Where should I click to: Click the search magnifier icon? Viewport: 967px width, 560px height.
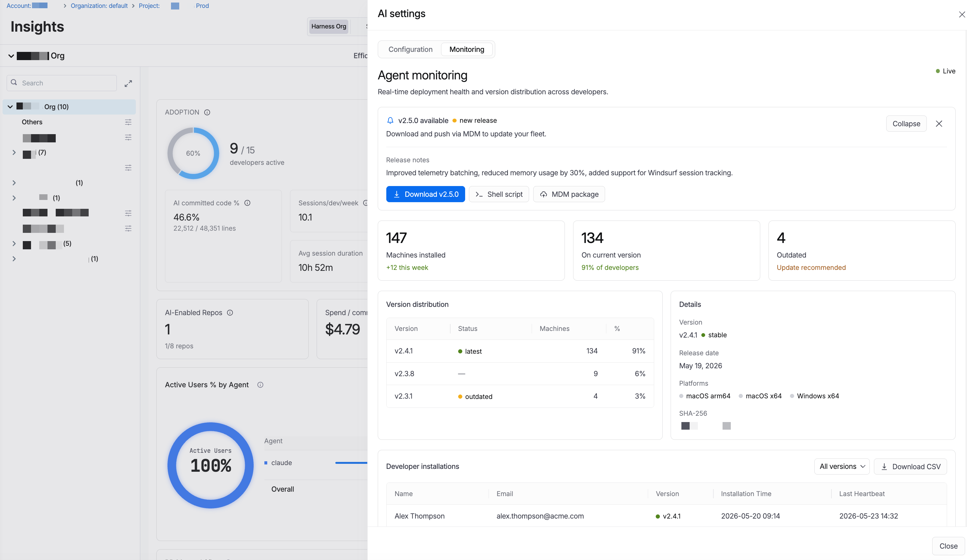click(14, 82)
